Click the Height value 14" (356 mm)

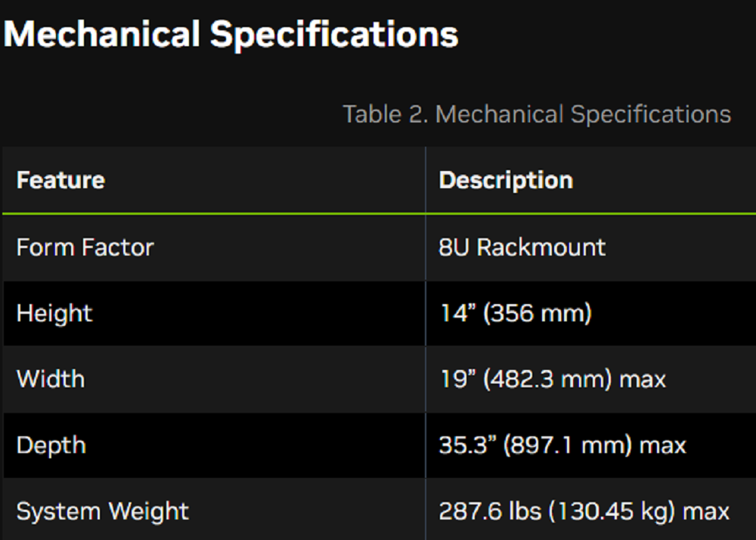pyautogui.click(x=516, y=313)
